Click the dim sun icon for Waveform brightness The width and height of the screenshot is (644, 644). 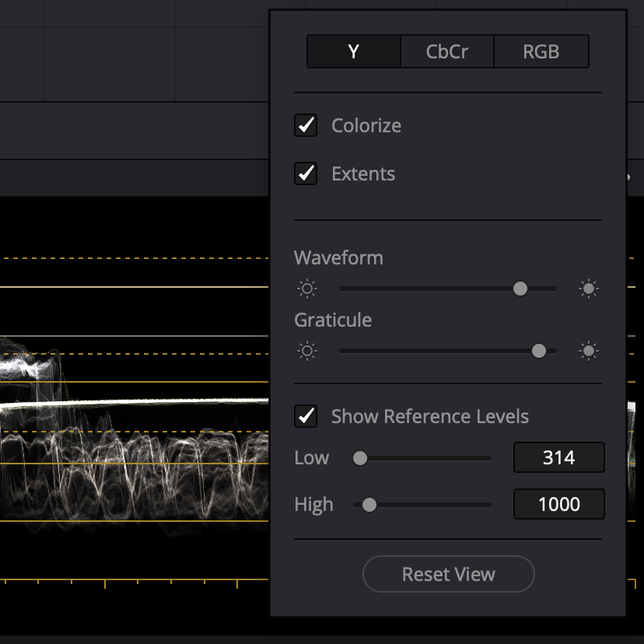coord(307,289)
